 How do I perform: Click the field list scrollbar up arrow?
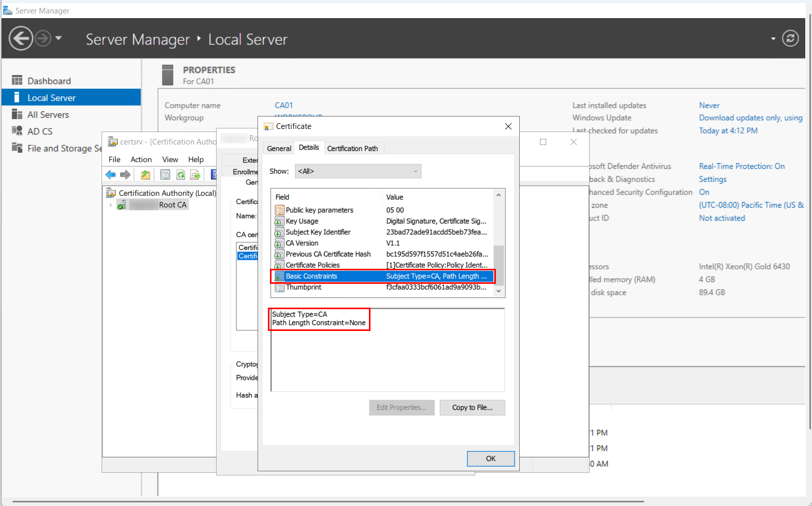pos(498,195)
